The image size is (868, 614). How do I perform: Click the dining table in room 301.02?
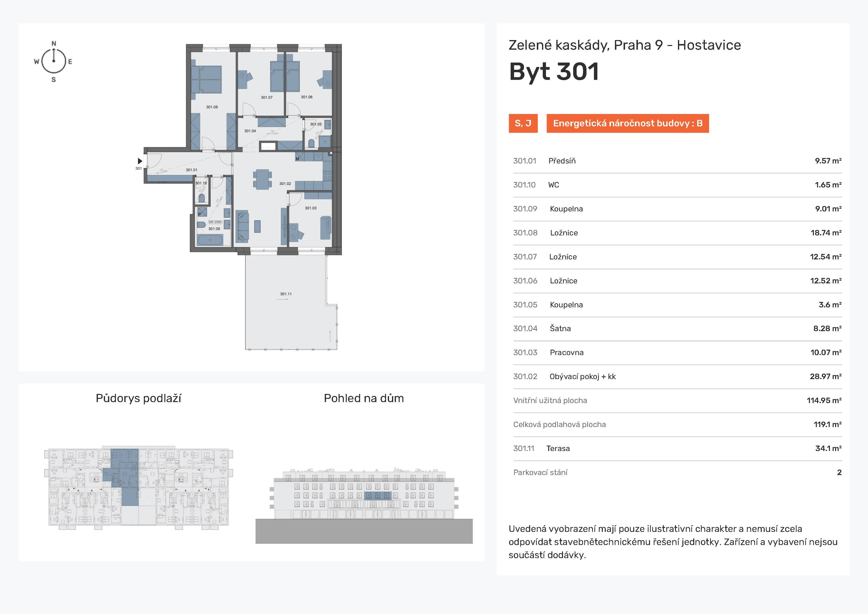point(262,179)
